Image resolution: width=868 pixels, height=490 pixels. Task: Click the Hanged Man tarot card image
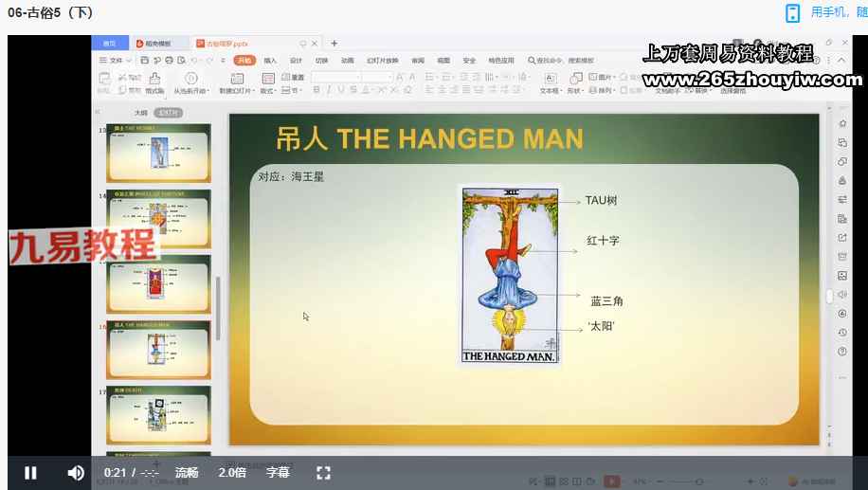(x=511, y=275)
